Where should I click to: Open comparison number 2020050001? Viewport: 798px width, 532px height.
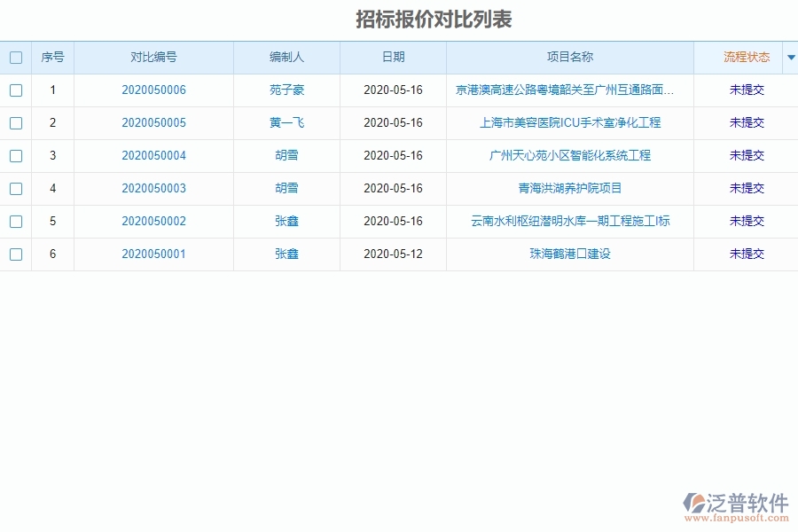153,254
